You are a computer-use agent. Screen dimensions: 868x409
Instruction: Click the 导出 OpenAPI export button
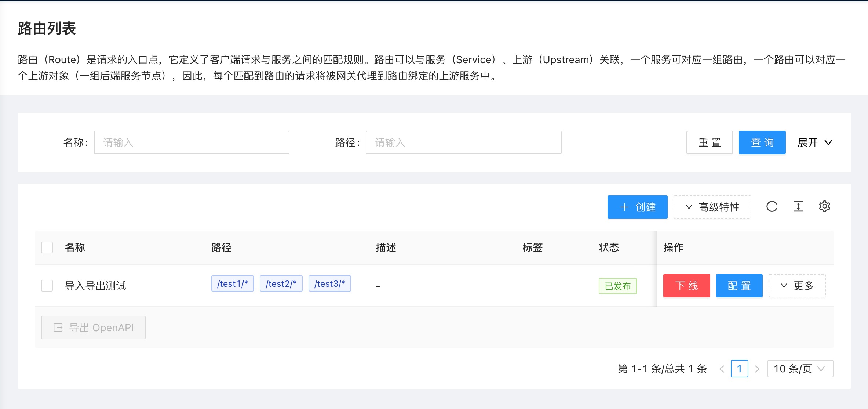tap(93, 327)
